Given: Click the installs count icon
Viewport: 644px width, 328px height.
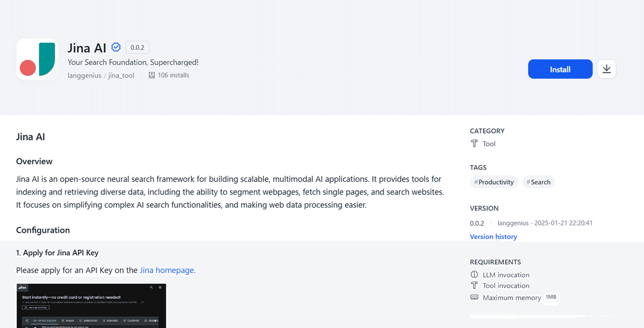Looking at the screenshot, I should click(x=152, y=76).
